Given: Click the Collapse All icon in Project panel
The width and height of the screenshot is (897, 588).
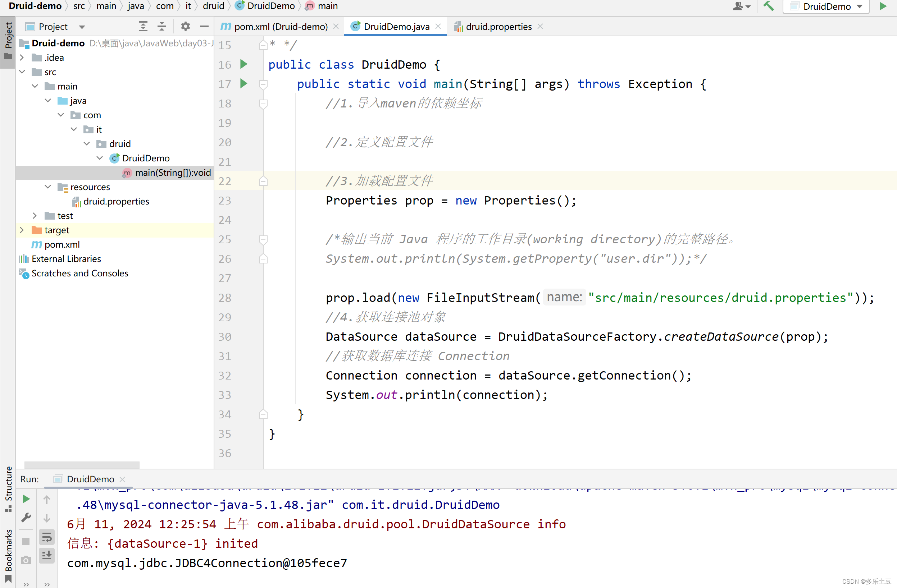Looking at the screenshot, I should [x=162, y=26].
